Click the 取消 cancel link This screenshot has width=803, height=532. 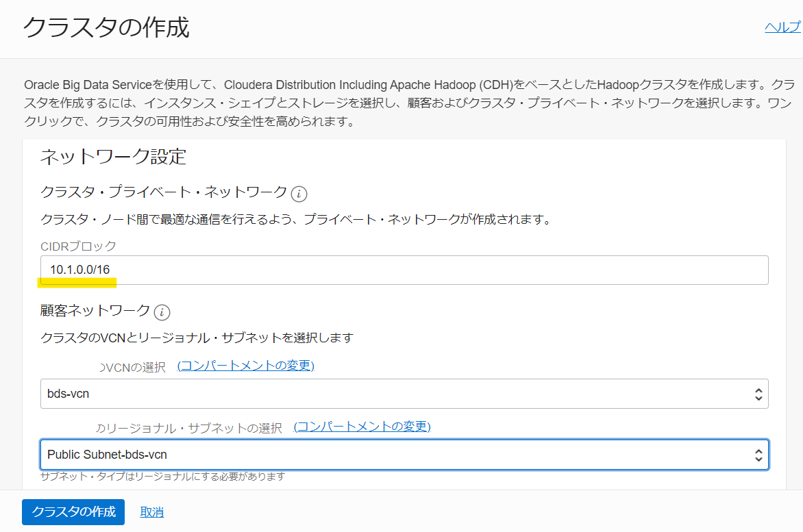(151, 512)
